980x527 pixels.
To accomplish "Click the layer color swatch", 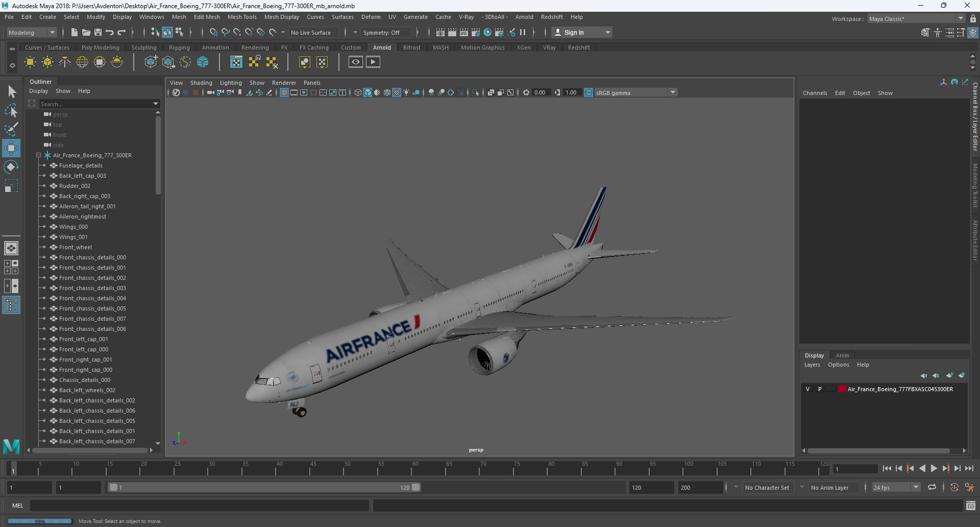I will pos(842,389).
